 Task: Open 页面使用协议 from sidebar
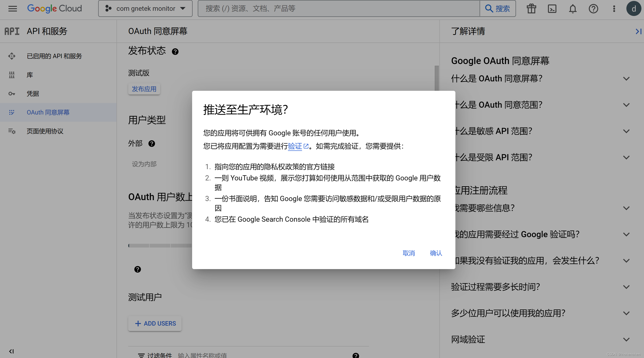click(x=12, y=131)
